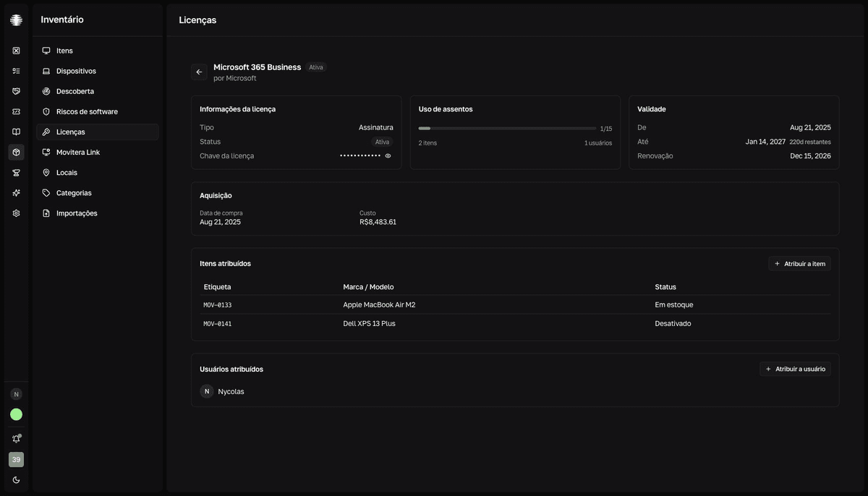Click the Ativa badge beside license title
This screenshot has height=496, width=868.
point(316,67)
